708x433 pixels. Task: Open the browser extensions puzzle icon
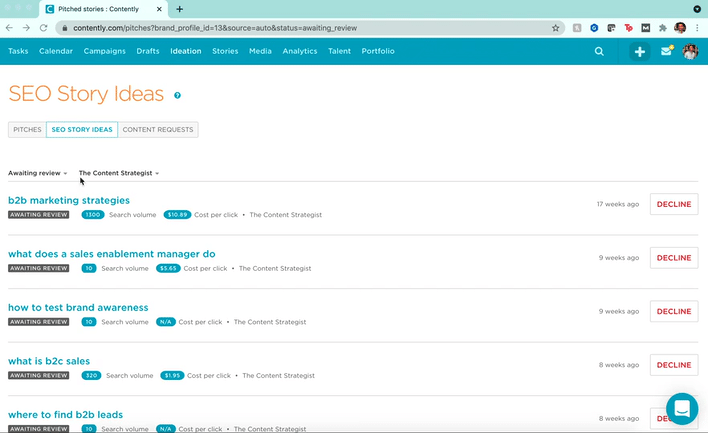[x=662, y=28]
